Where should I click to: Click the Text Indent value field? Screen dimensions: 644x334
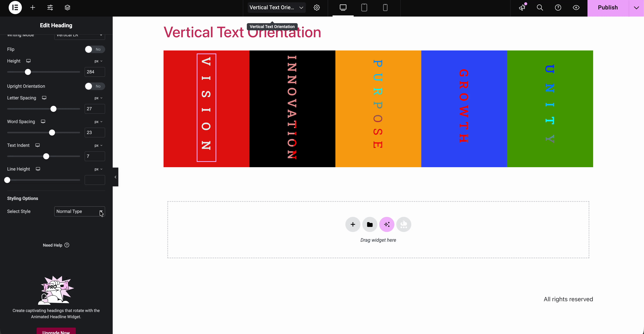click(95, 156)
